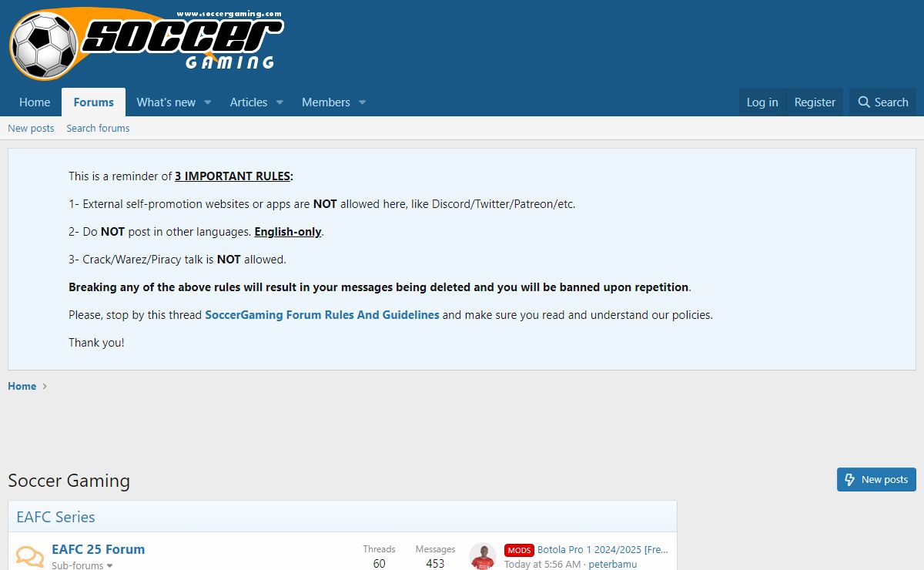Expand the Members dropdown arrow
Viewport: 924px width, 570px height.
(362, 102)
